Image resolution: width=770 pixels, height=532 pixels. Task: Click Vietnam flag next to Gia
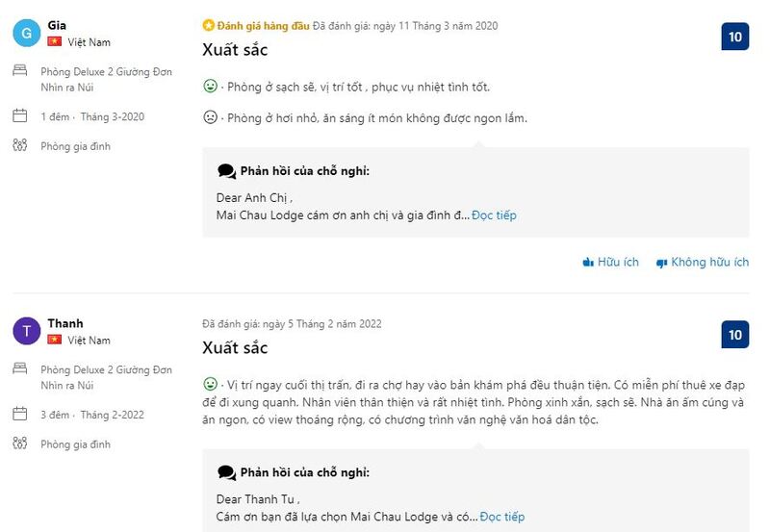[55, 42]
